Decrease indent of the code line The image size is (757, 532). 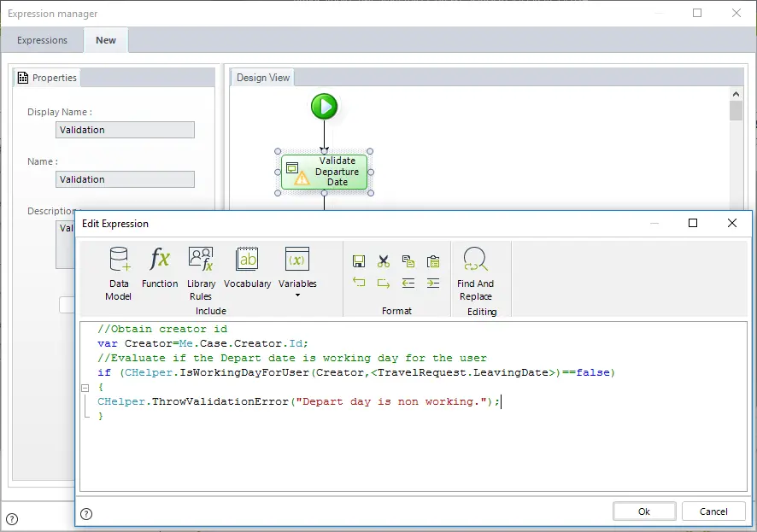click(408, 283)
